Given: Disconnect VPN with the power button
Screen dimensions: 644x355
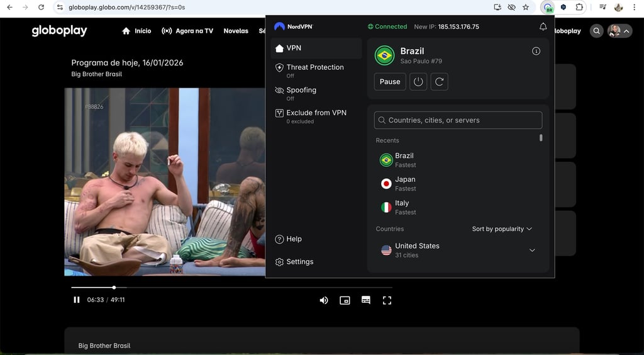Looking at the screenshot, I should pos(418,82).
